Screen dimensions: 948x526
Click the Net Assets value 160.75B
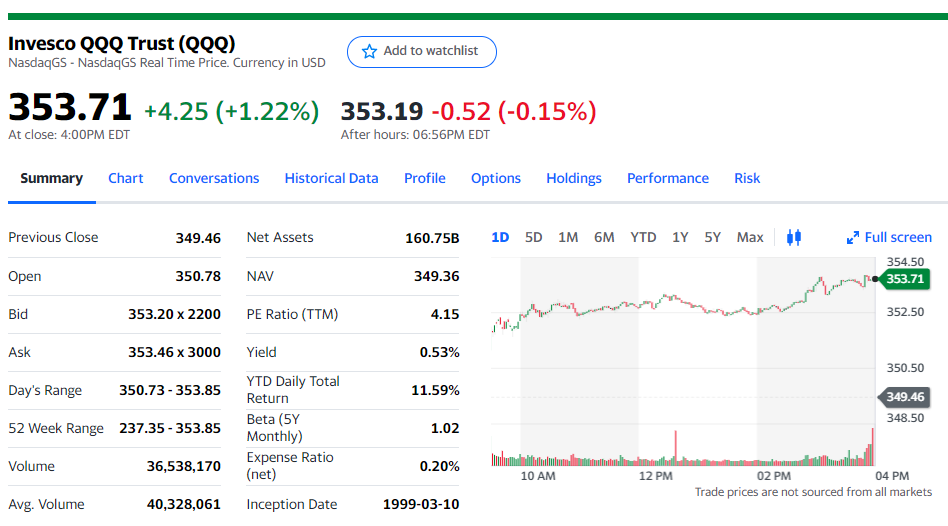[x=432, y=238]
